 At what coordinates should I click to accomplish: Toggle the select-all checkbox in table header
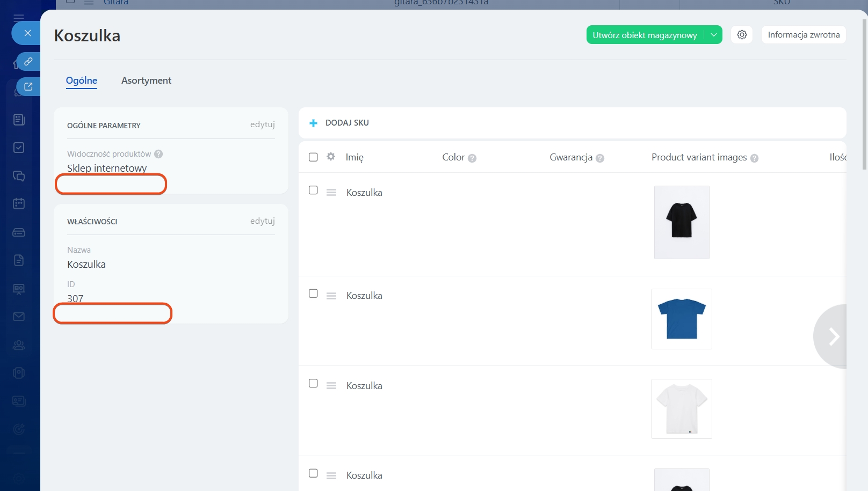(313, 157)
